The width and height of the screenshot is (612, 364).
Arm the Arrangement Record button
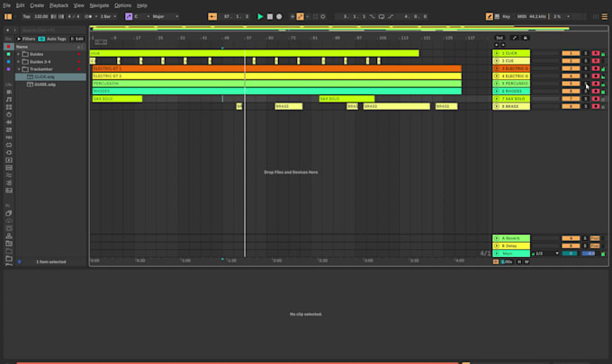[279, 16]
